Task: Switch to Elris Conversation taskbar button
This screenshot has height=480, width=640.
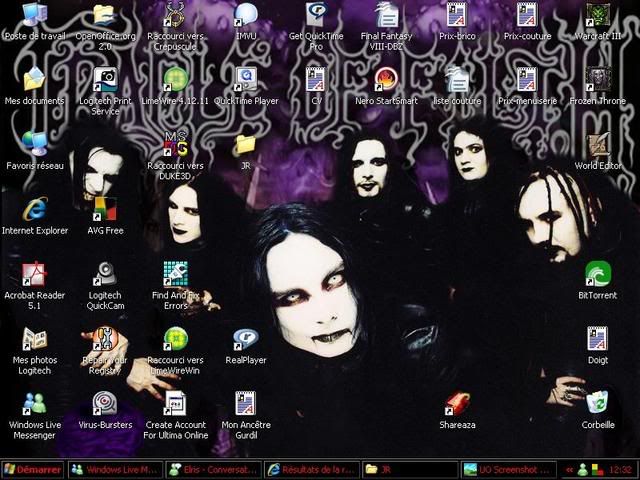Action: pyautogui.click(x=213, y=469)
